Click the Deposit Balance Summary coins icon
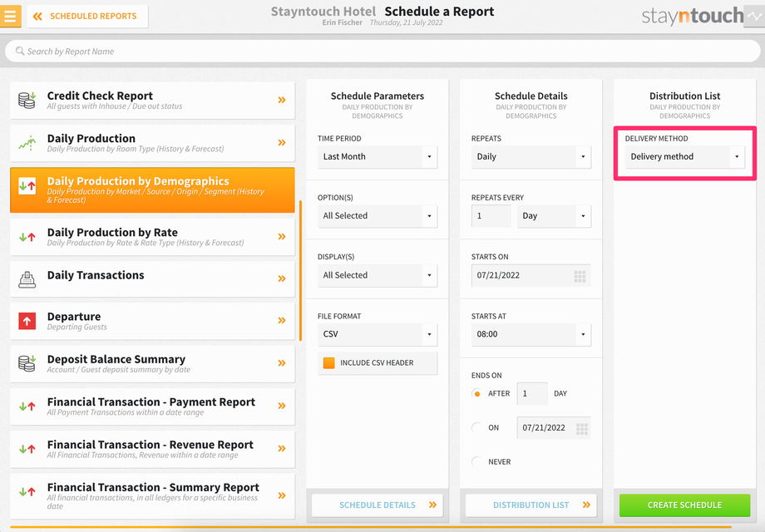Image resolution: width=765 pixels, height=532 pixels. (27, 363)
